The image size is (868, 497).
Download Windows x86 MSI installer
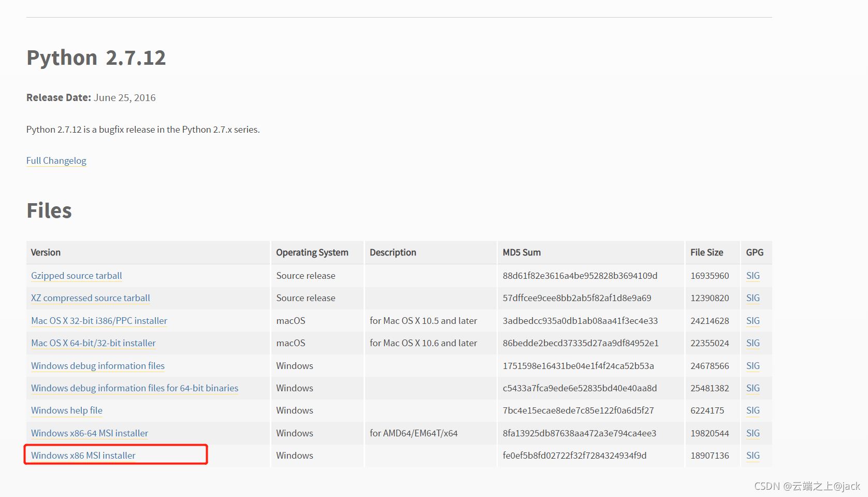tap(83, 456)
